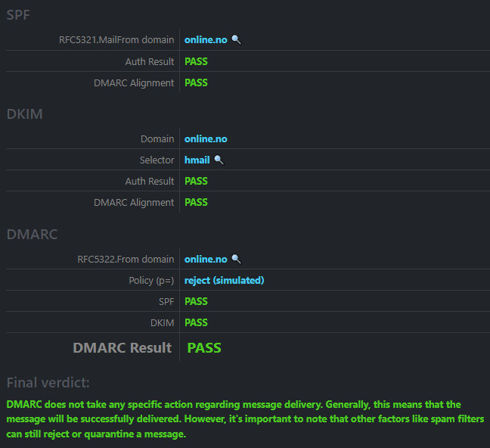Select the SPF section heading

tap(18, 14)
